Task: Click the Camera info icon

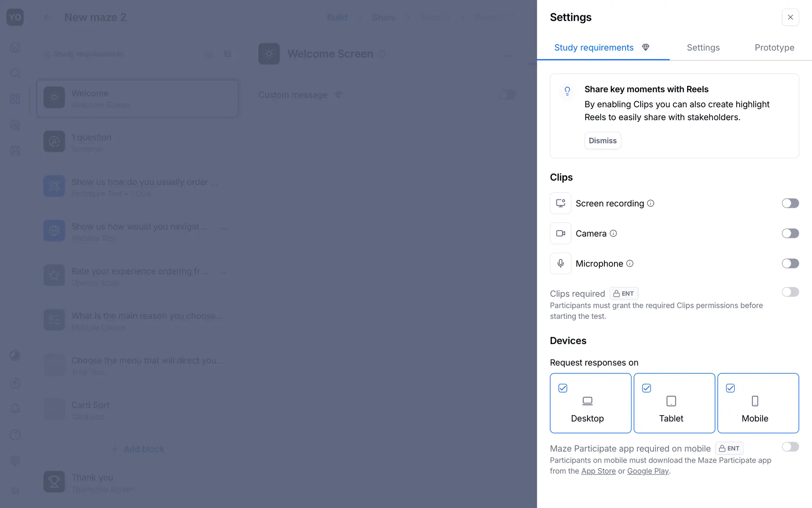Action: coord(613,233)
